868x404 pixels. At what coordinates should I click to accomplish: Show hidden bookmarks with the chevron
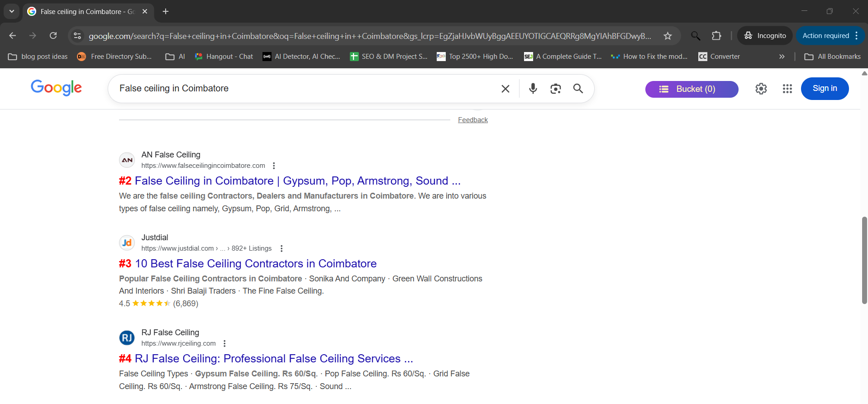[782, 57]
